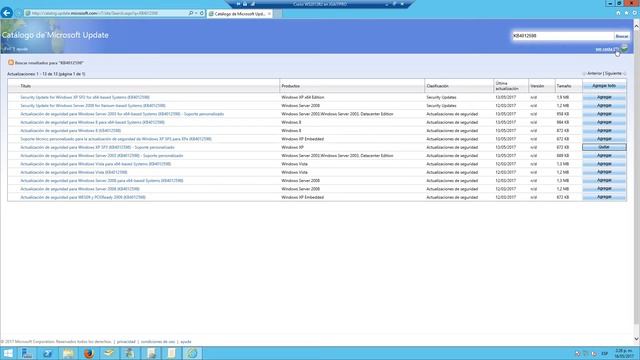The height and width of the screenshot is (360, 640).
Task: Sort results by the Tamaño column
Action: [x=564, y=86]
